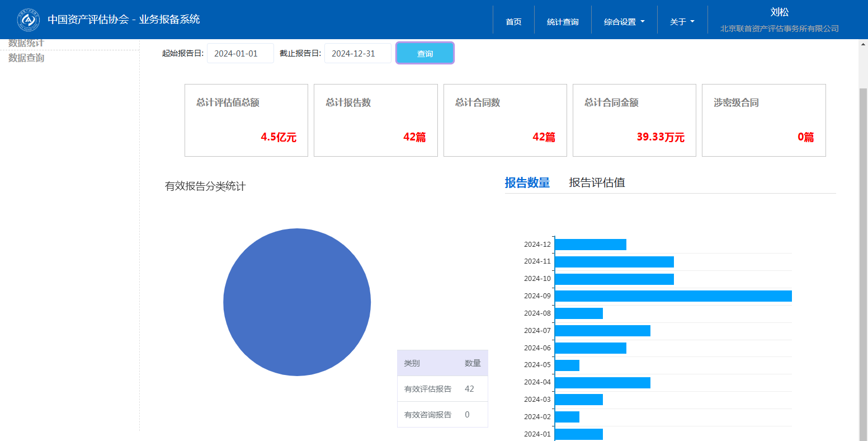Click the 起始报告日 date field
Screen dimensions: 868x441
[240, 54]
